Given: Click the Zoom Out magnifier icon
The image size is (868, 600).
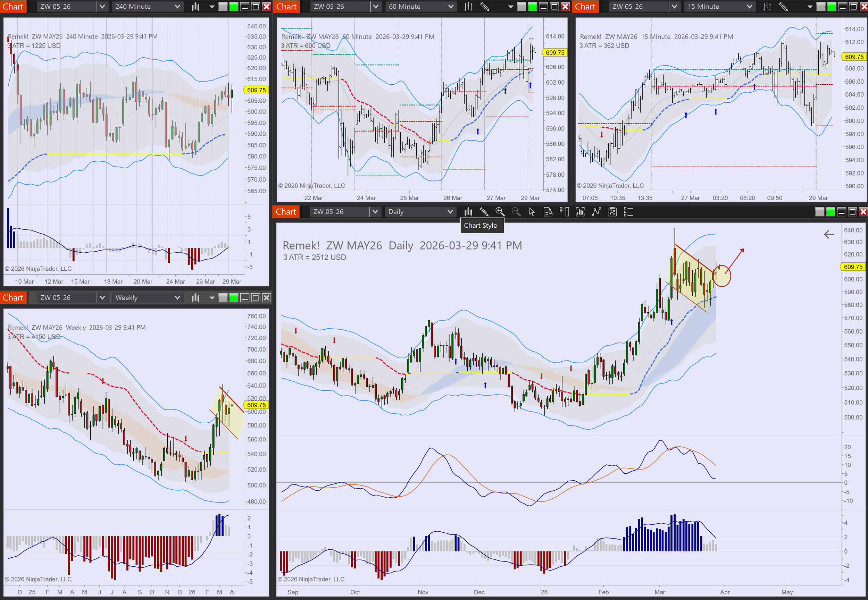Looking at the screenshot, I should (x=516, y=212).
